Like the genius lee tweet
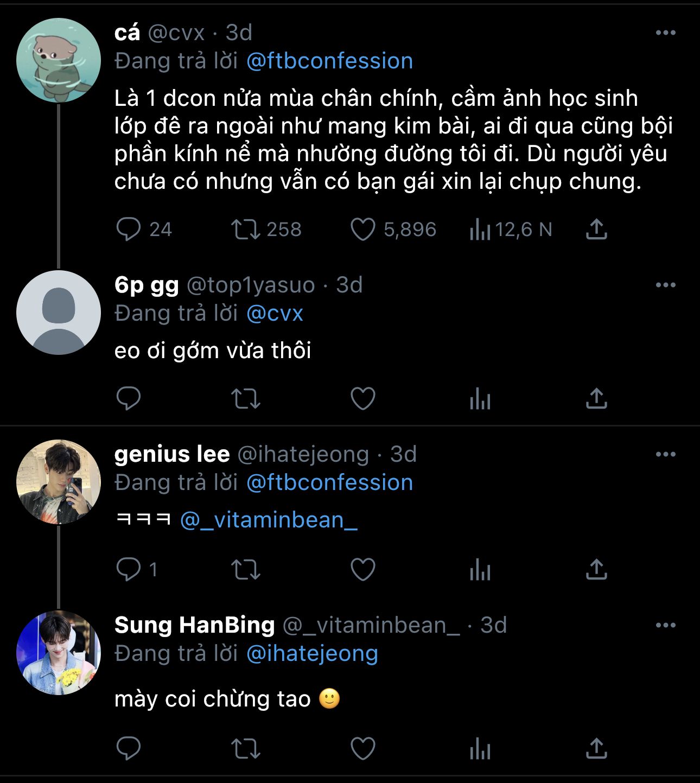Image resolution: width=700 pixels, height=783 pixels. [x=363, y=570]
